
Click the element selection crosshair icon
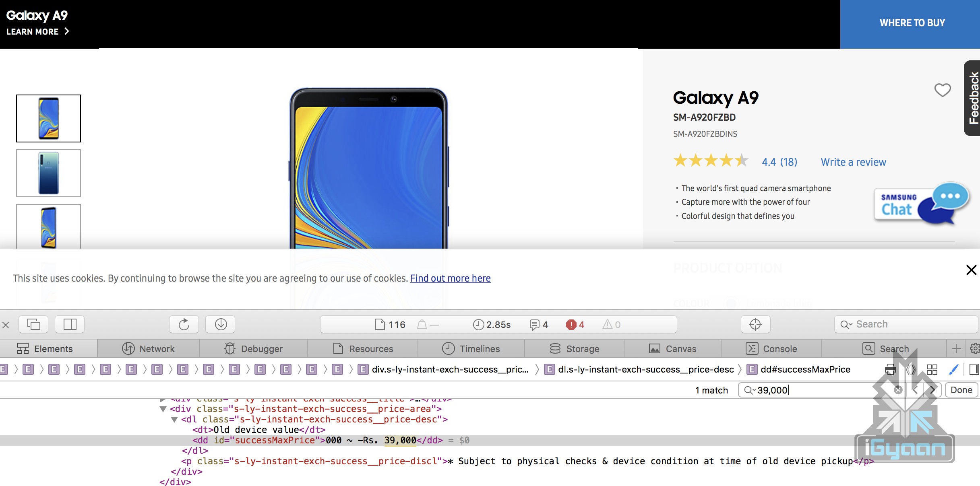point(755,324)
